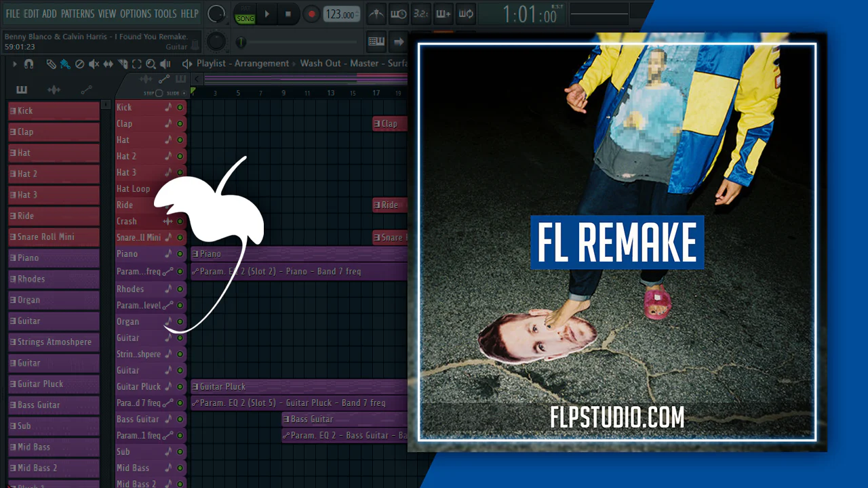Select the Slip tool
Image resolution: width=868 pixels, height=488 pixels.
pyautogui.click(x=108, y=64)
